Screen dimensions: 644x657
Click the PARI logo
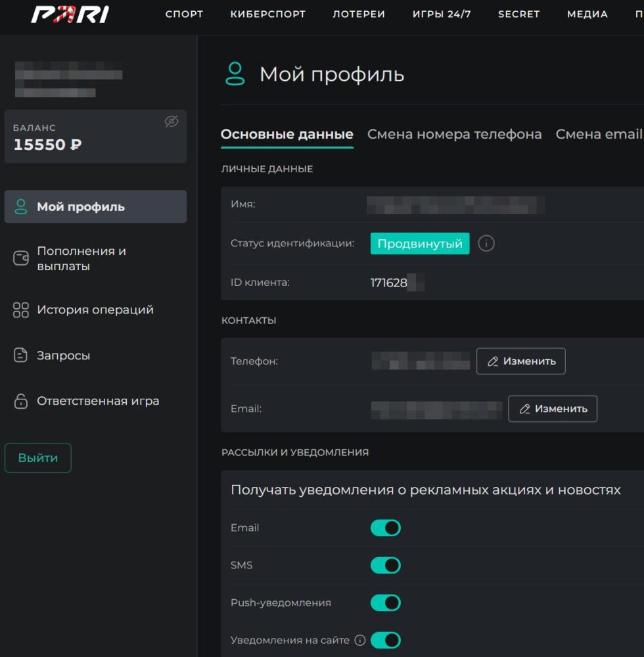tap(70, 14)
